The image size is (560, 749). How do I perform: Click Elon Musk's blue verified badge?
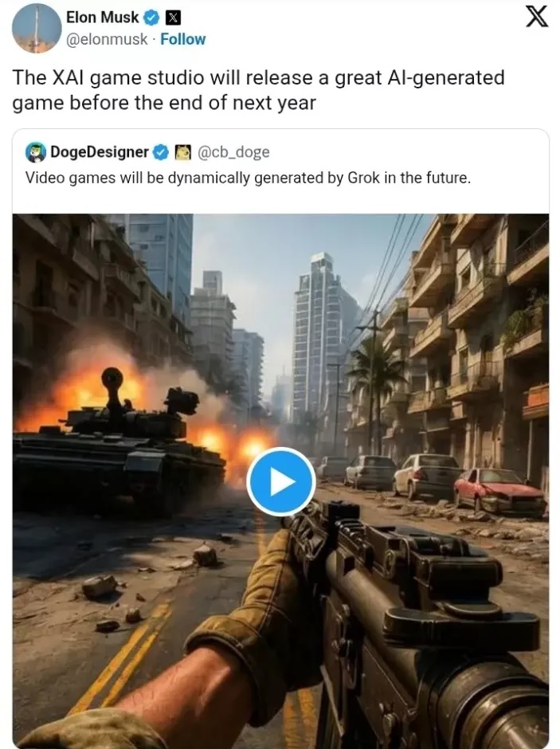point(152,18)
